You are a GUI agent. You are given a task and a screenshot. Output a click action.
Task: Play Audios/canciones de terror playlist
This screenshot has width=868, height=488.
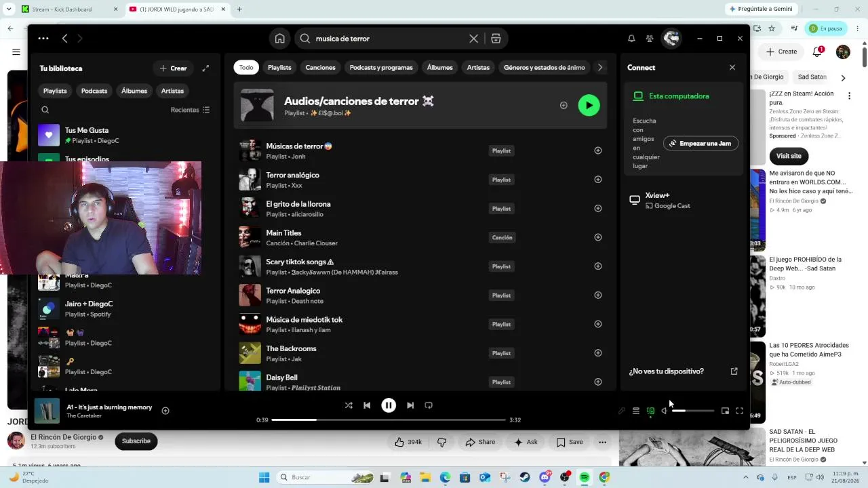click(x=589, y=105)
